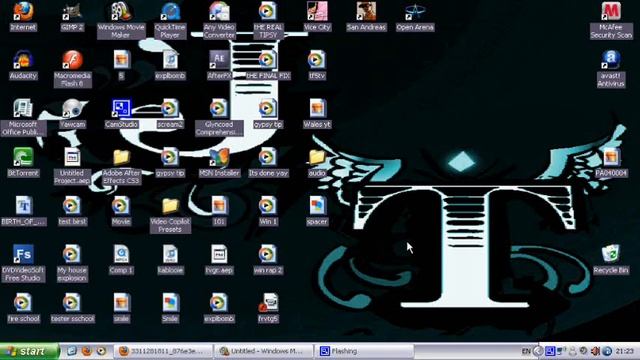This screenshot has height=360, width=640.
Task: Select the kablooie audio file
Action: point(170,260)
